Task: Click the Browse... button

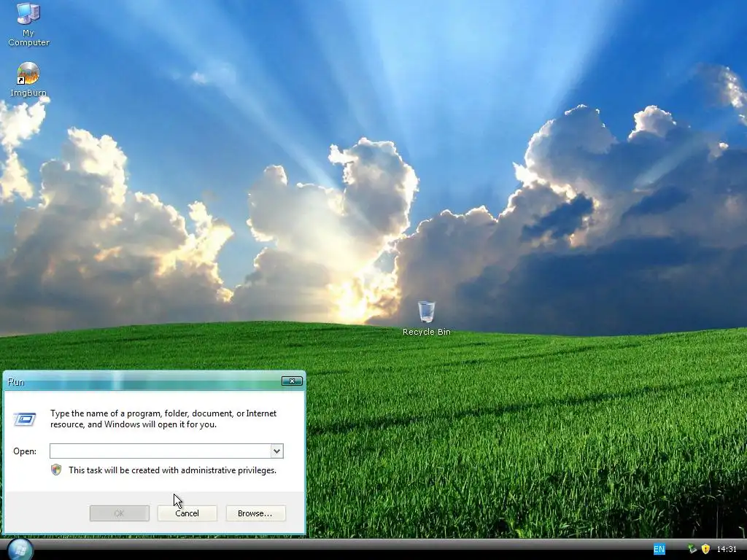Action: (255, 513)
